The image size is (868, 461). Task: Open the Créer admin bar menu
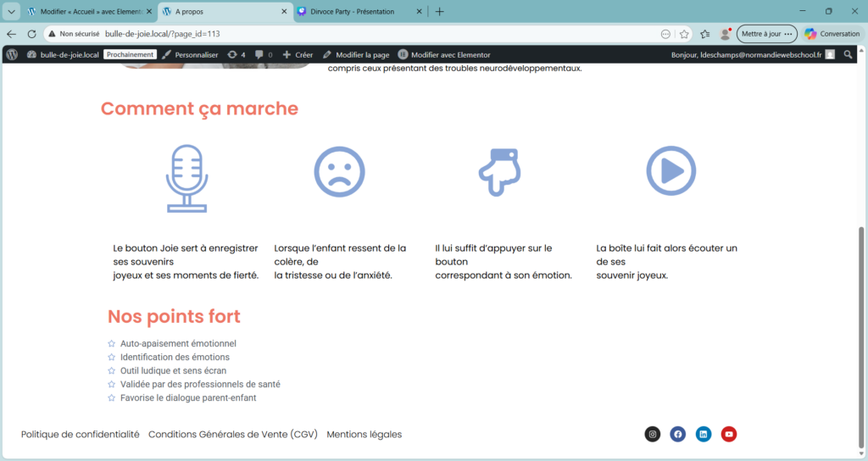(x=298, y=54)
